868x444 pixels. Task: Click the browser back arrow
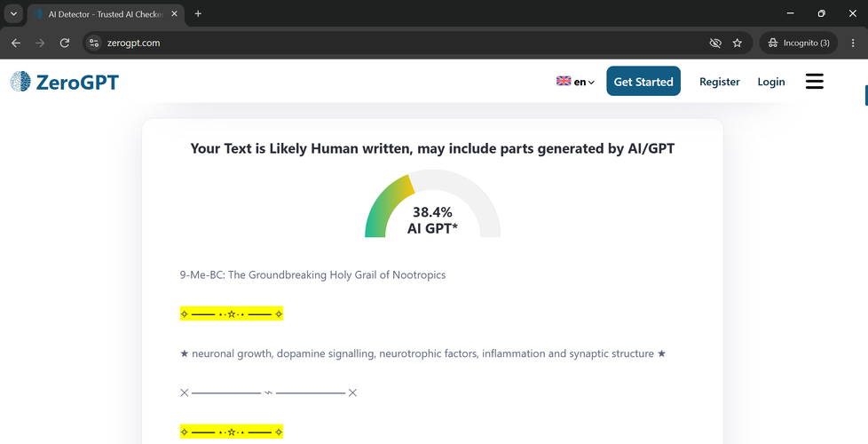15,43
